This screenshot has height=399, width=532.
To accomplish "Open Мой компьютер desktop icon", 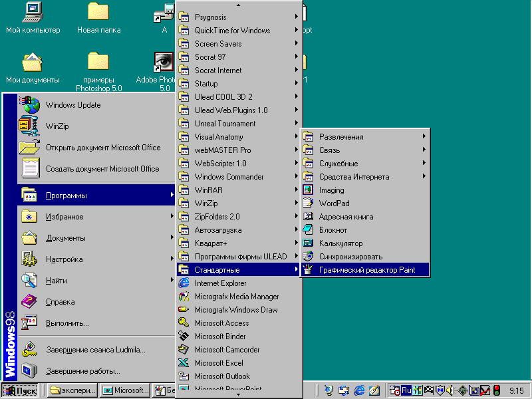I will point(33,18).
